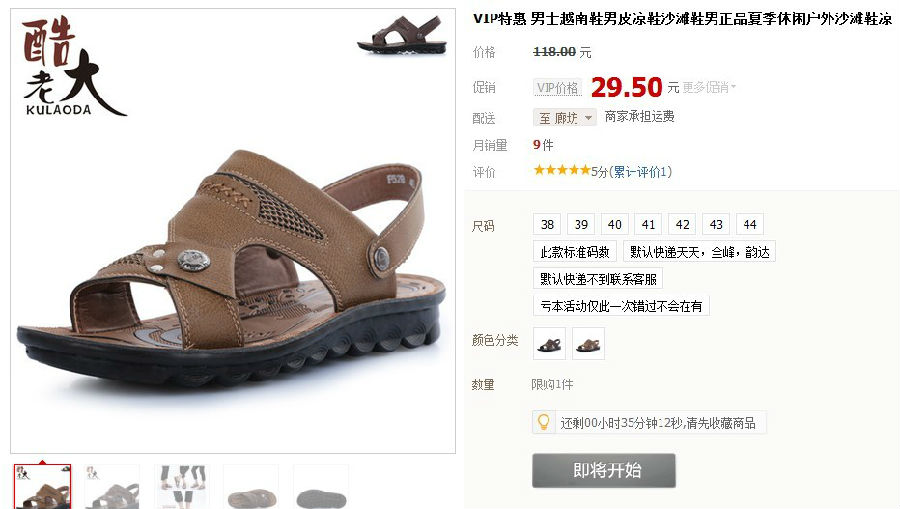View the model legs third thumbnail
Screen dimensions: 900x509
click(x=182, y=486)
